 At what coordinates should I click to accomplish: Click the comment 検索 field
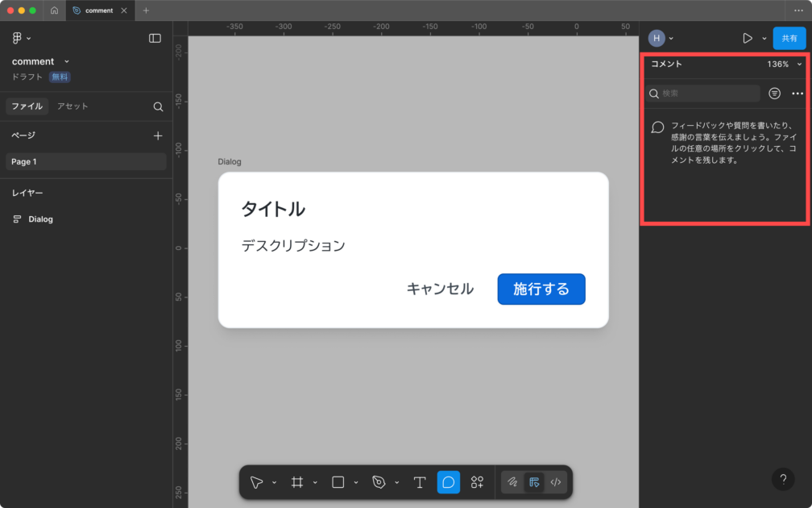(x=707, y=94)
